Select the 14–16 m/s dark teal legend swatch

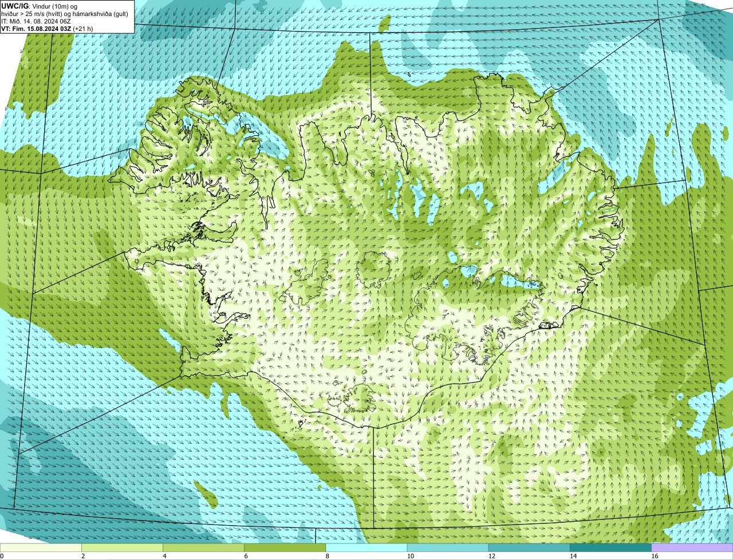coord(611,547)
